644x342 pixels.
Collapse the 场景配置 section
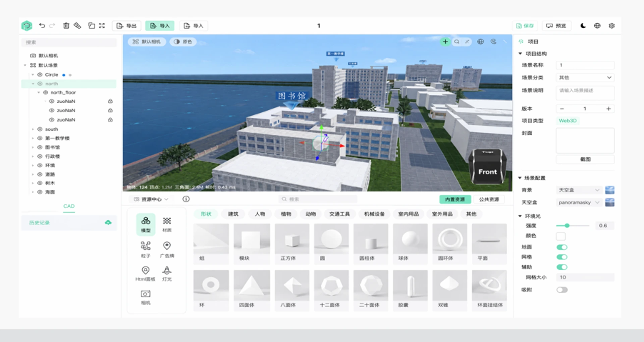click(520, 178)
